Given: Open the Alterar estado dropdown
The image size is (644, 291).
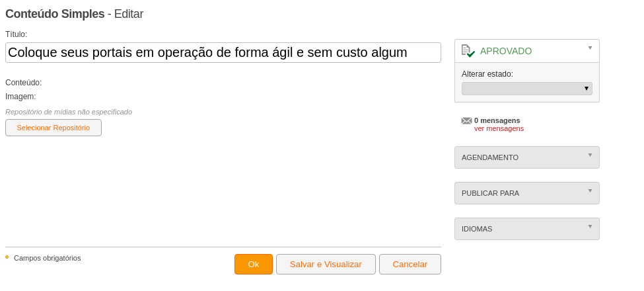Looking at the screenshot, I should coord(527,89).
